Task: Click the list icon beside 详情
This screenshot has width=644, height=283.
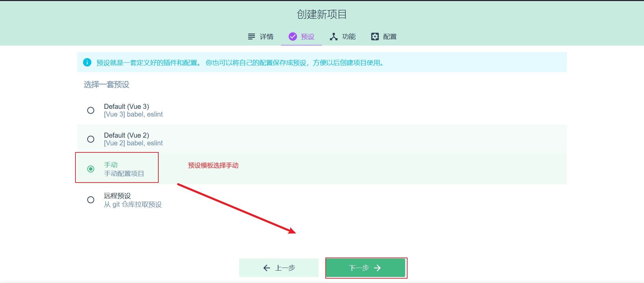Action: (x=251, y=37)
